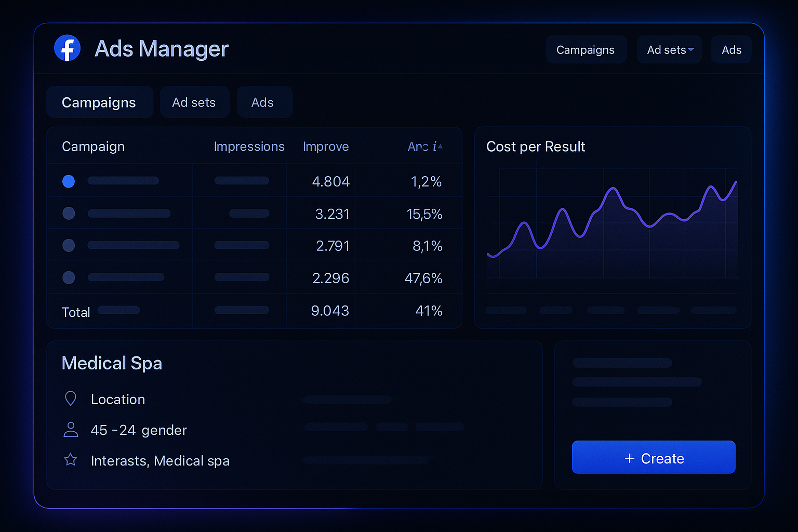
Task: Click the Cost per Result chart line
Action: click(x=614, y=189)
